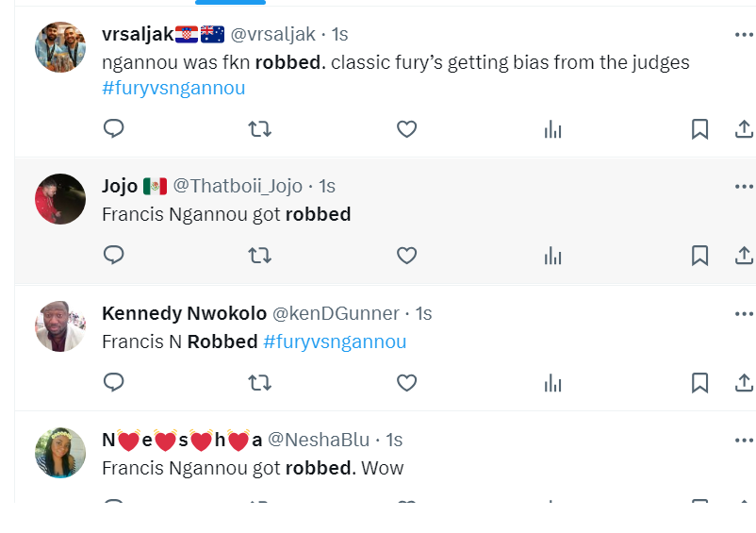View analytics on Kennedy Nwokolo's tweet
Screen dimensions: 756x533
point(553,383)
